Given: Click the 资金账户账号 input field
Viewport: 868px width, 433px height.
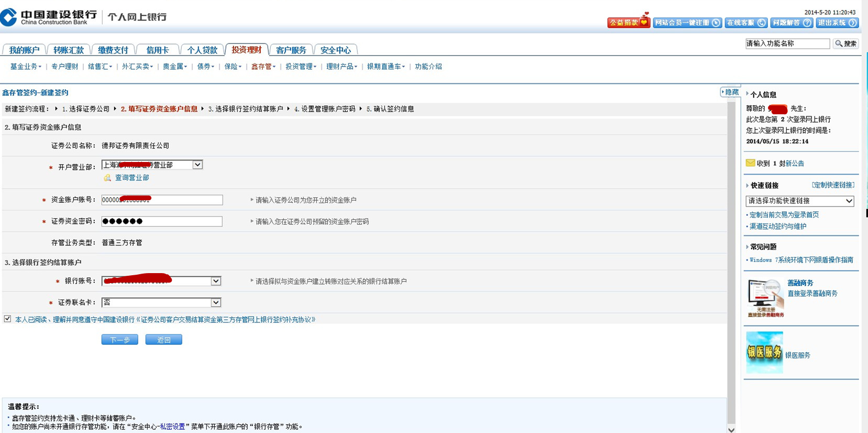Looking at the screenshot, I should (162, 200).
